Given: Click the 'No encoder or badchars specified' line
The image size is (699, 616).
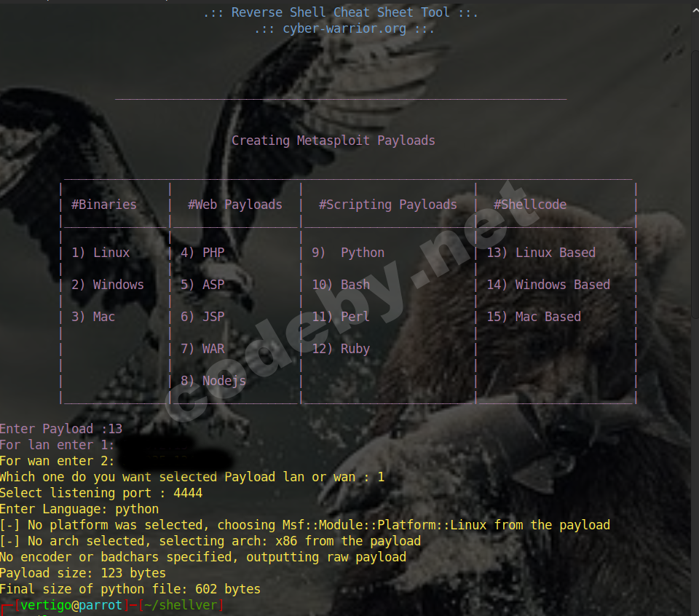Looking at the screenshot, I should pyautogui.click(x=203, y=557).
